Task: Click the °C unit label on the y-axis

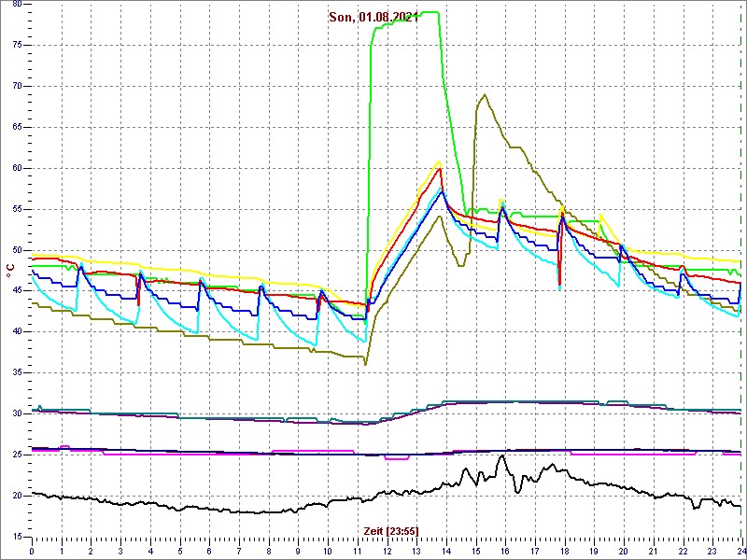Action: click(10, 271)
